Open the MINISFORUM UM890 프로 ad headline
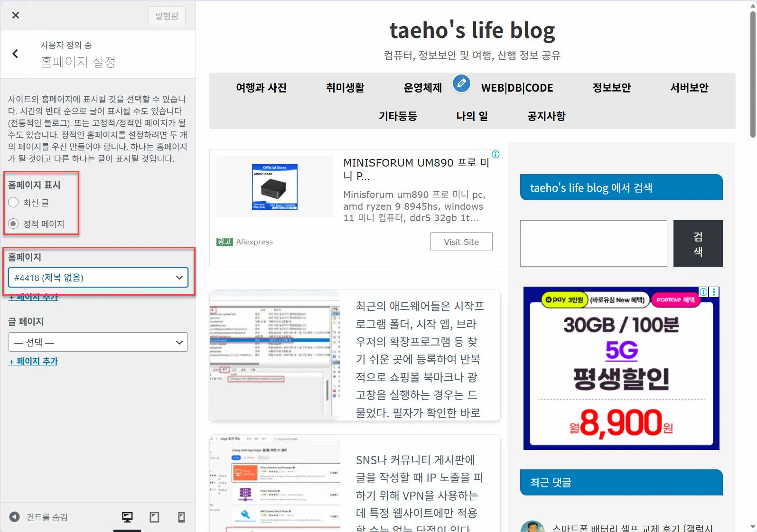Viewport: 757px width, 532px height. pyautogui.click(x=416, y=169)
